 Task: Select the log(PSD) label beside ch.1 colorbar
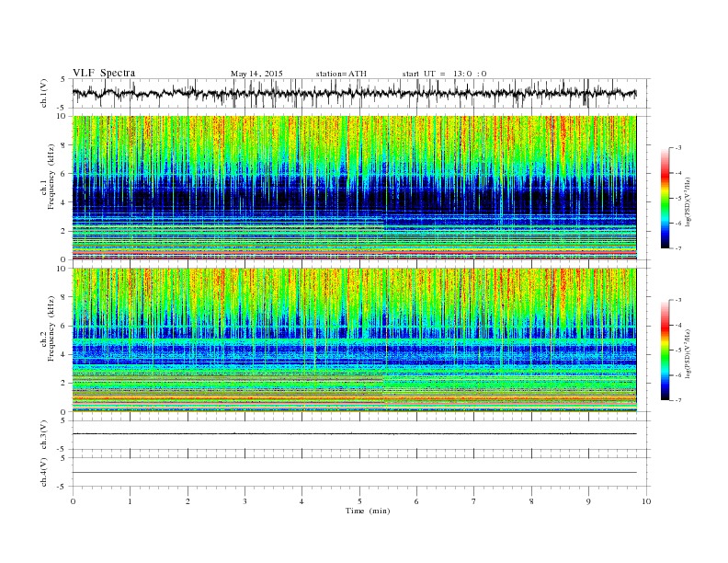click(688, 202)
